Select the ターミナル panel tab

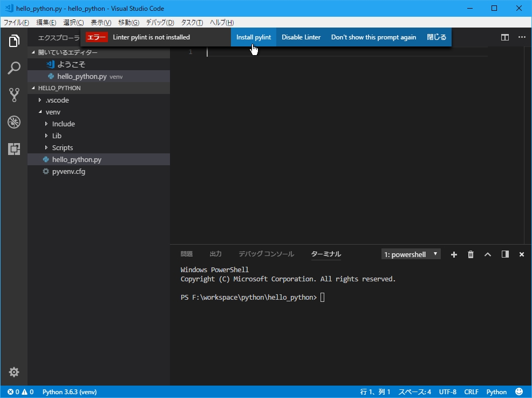326,254
